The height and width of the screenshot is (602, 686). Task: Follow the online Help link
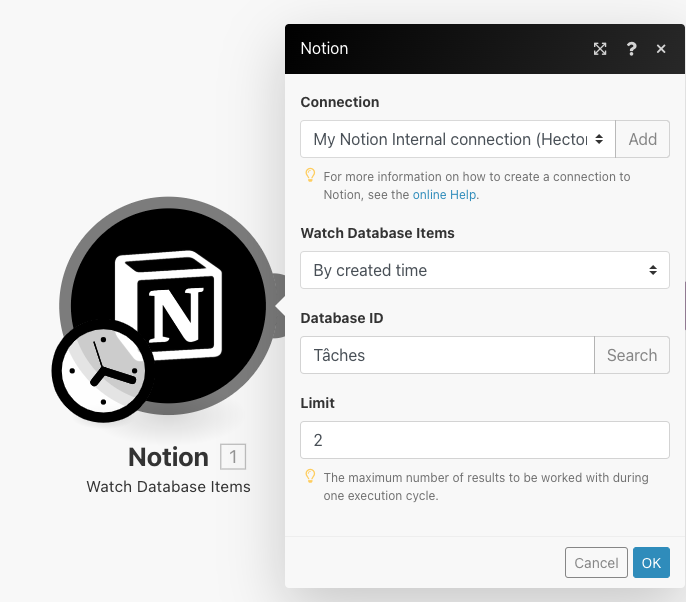[x=444, y=195]
